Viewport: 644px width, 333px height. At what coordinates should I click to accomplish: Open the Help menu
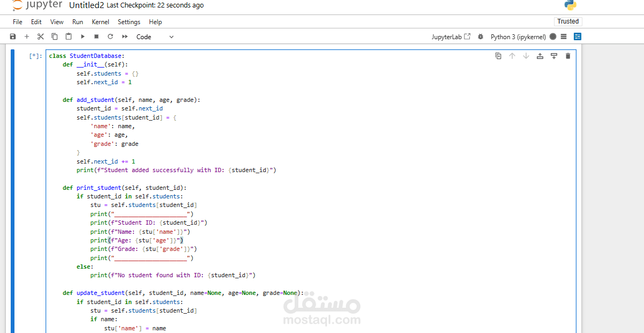(155, 22)
